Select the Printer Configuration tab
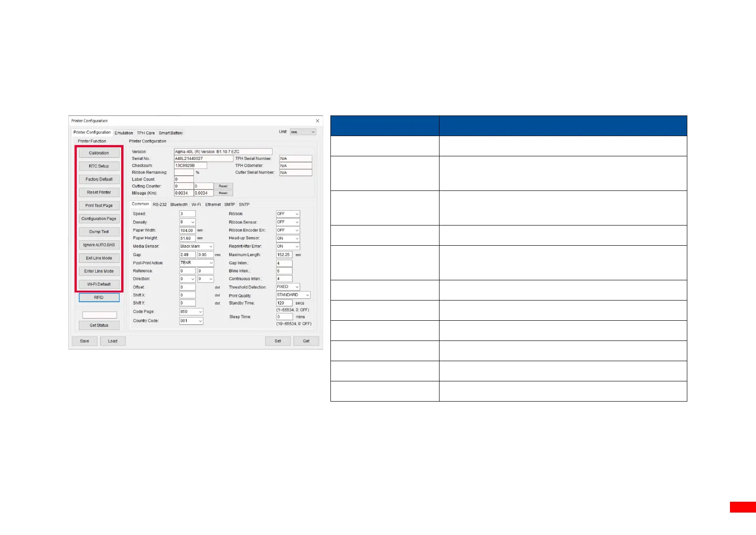756x535 pixels. 92,133
